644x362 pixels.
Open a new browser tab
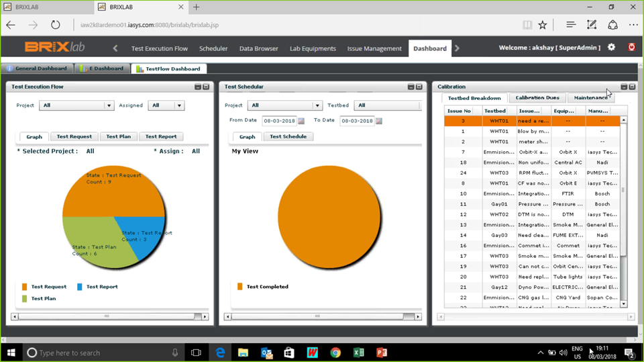point(197,7)
